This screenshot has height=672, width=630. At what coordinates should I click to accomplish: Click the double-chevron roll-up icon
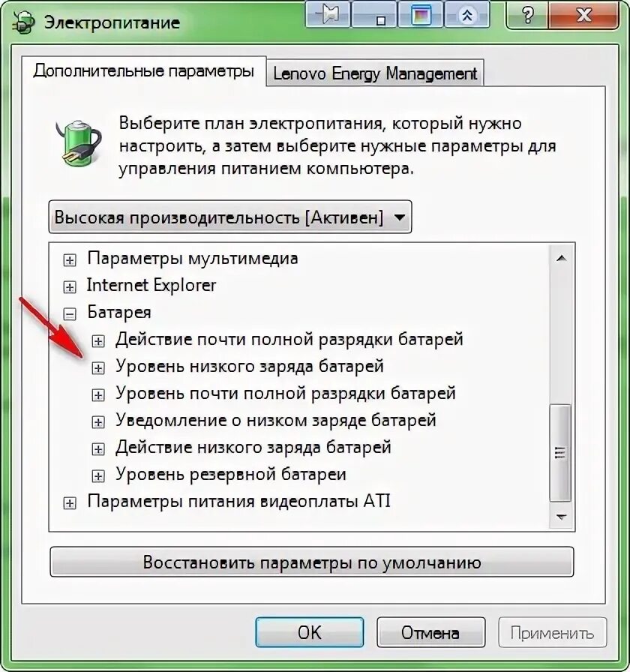click(x=467, y=15)
